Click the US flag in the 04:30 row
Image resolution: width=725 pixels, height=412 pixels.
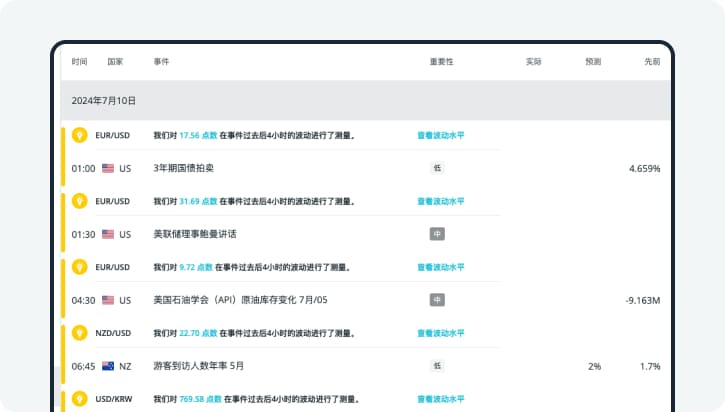108,300
